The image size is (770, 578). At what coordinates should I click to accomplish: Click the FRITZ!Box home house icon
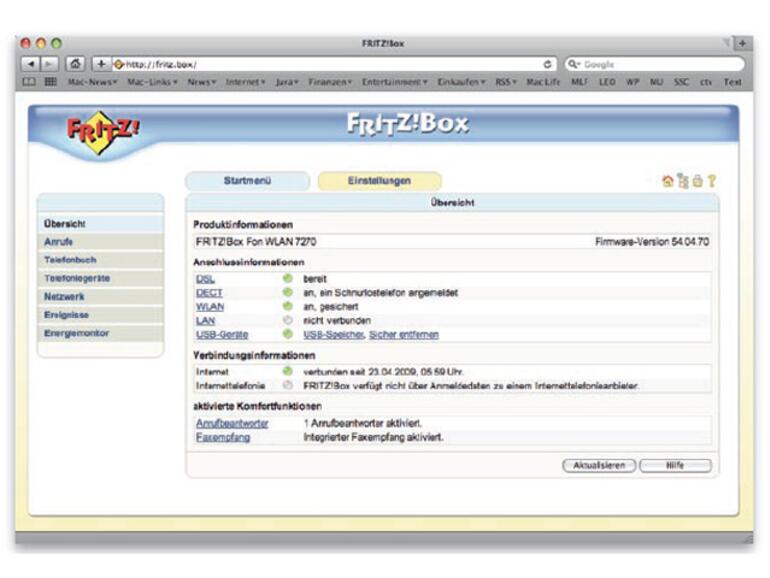(x=667, y=181)
